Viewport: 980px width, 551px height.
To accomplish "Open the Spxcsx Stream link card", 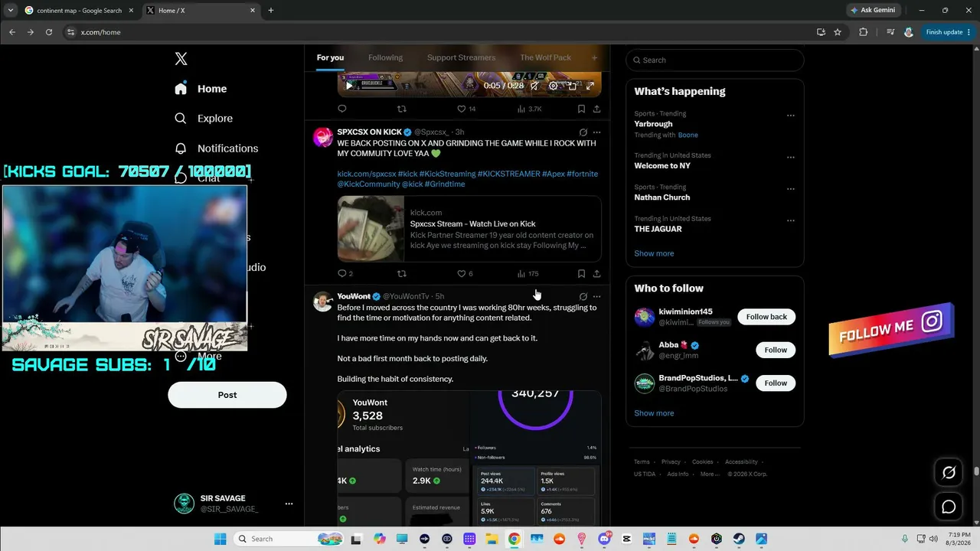I will [x=469, y=229].
